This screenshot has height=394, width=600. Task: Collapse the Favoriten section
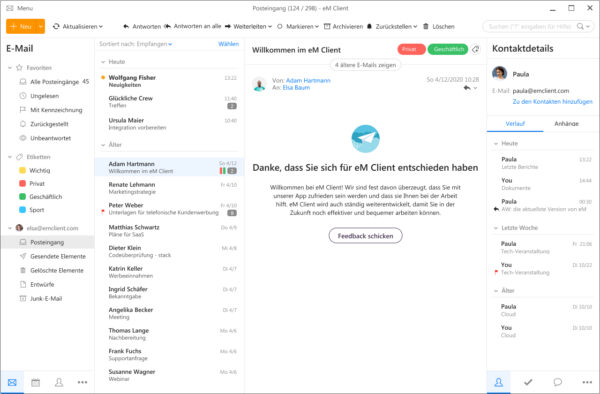tap(10, 68)
